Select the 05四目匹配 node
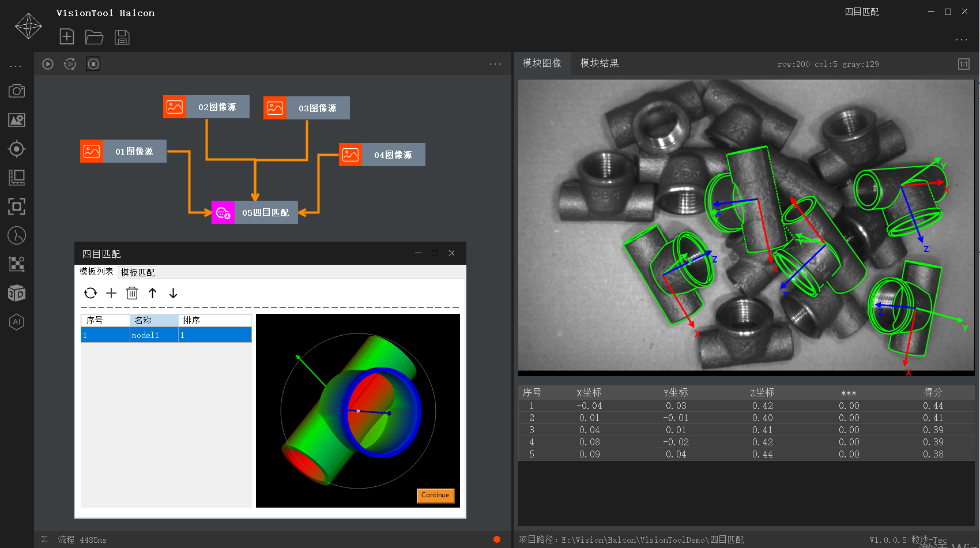This screenshot has width=980, height=548. coord(255,212)
